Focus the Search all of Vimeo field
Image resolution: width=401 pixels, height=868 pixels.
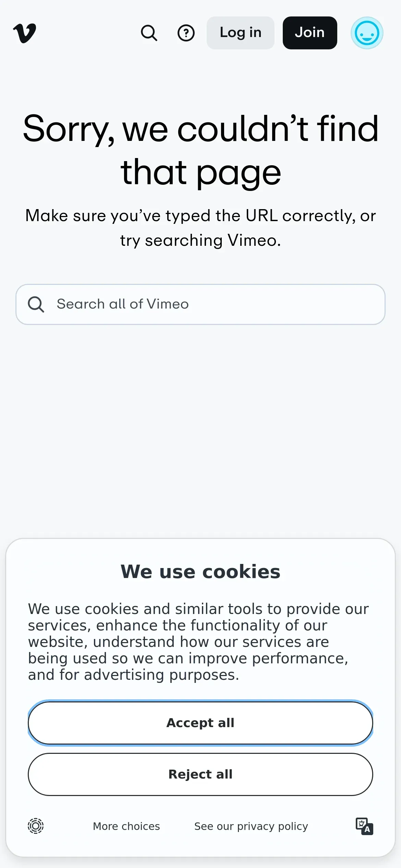coord(212,304)
